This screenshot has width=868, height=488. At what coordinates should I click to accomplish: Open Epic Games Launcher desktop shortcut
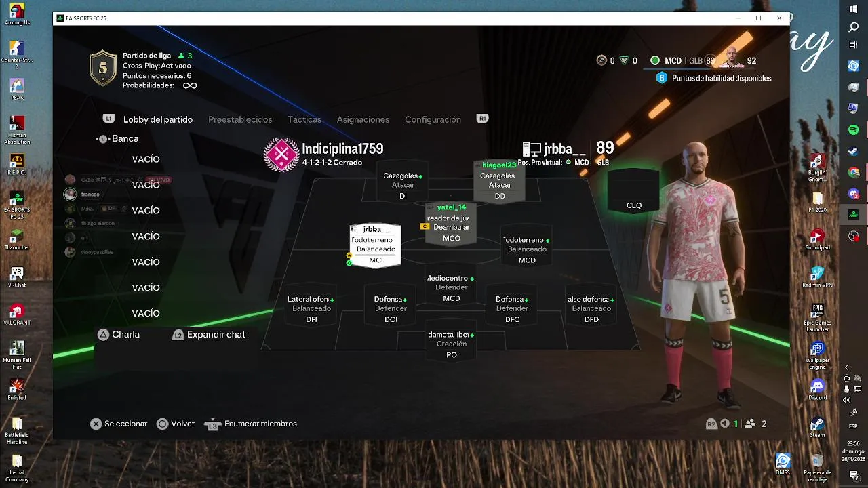coord(817,318)
